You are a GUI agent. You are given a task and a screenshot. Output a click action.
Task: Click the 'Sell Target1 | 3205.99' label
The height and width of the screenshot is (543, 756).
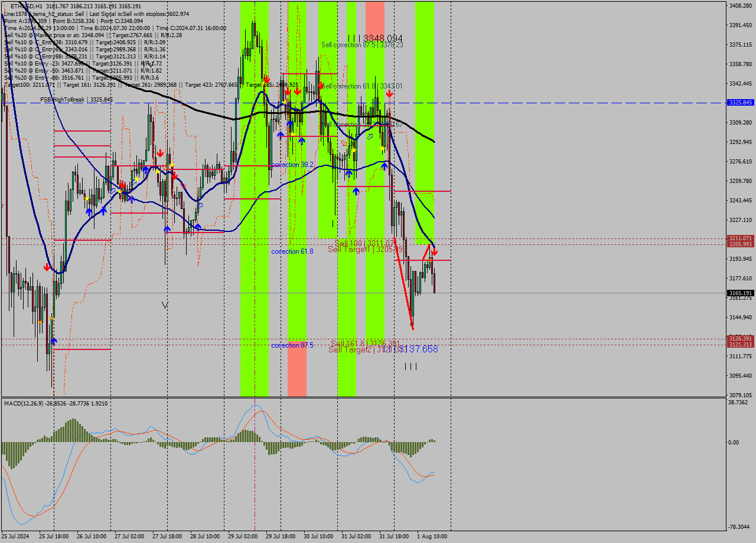coord(366,249)
